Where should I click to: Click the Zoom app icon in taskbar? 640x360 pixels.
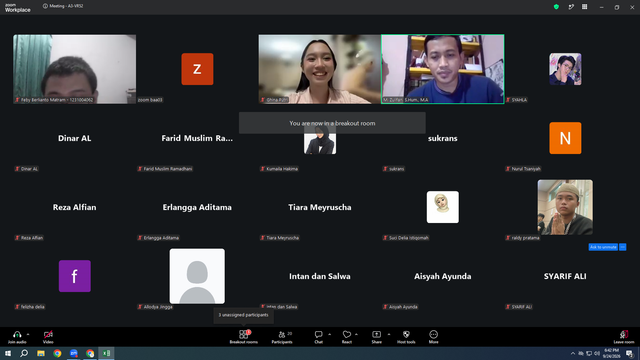tap(73, 353)
